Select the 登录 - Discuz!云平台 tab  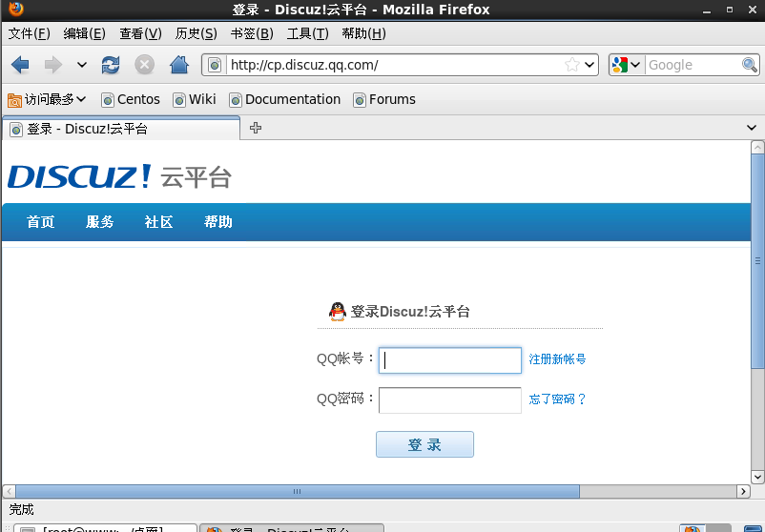click(121, 129)
